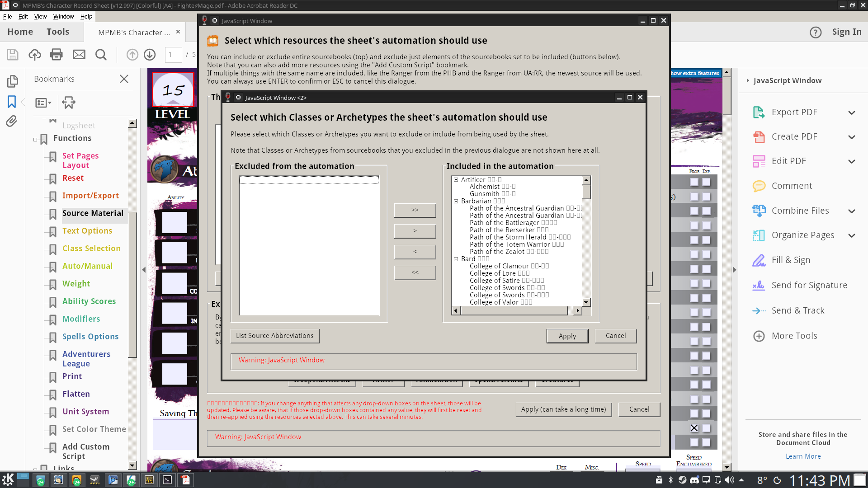Click the add new bookmark icon
Screen dimensions: 868x488
[69, 103]
